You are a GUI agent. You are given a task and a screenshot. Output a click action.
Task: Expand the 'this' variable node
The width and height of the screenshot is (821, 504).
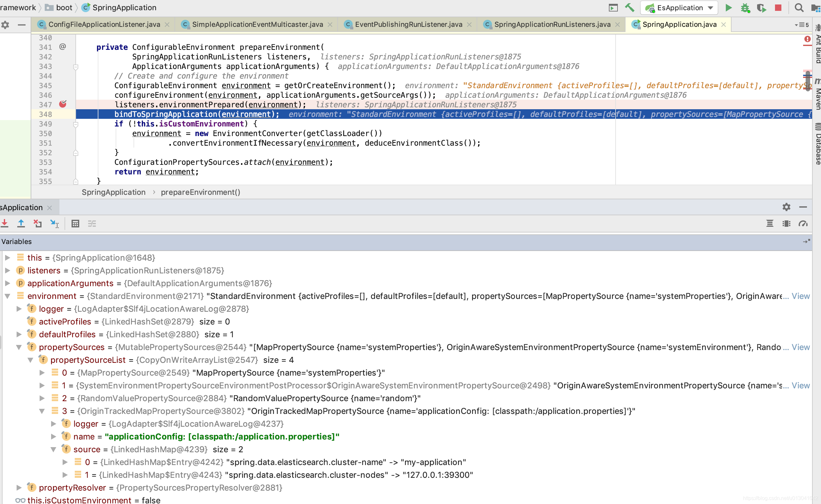[x=7, y=258]
